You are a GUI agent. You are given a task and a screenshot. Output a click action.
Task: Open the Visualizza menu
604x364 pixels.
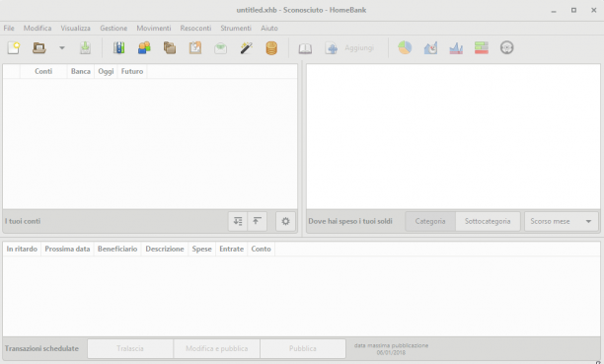pos(75,29)
